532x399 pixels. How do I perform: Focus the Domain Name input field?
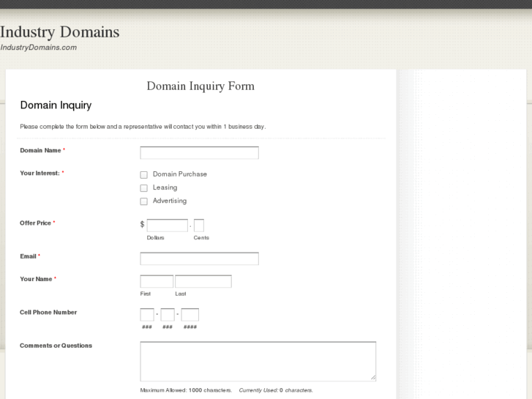click(199, 153)
